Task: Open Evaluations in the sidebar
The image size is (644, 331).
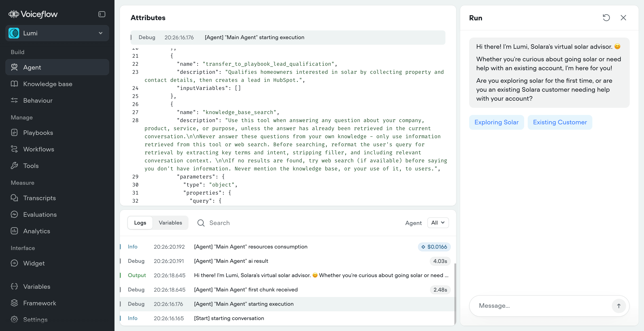Action: (40, 214)
